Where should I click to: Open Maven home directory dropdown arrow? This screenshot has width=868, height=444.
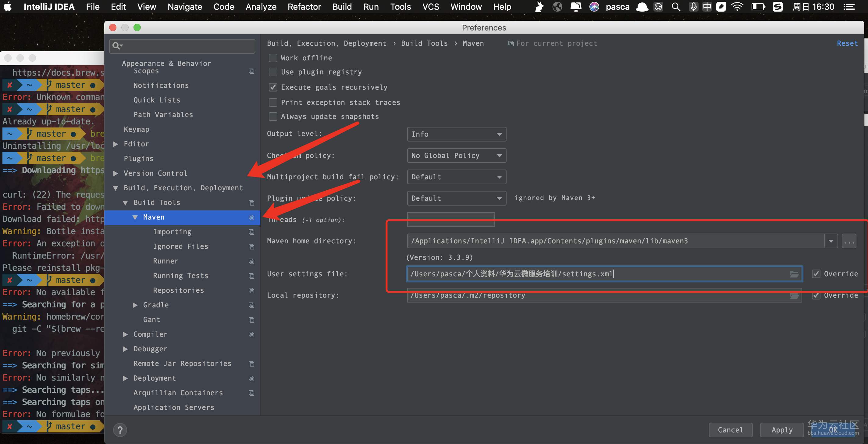coord(831,241)
